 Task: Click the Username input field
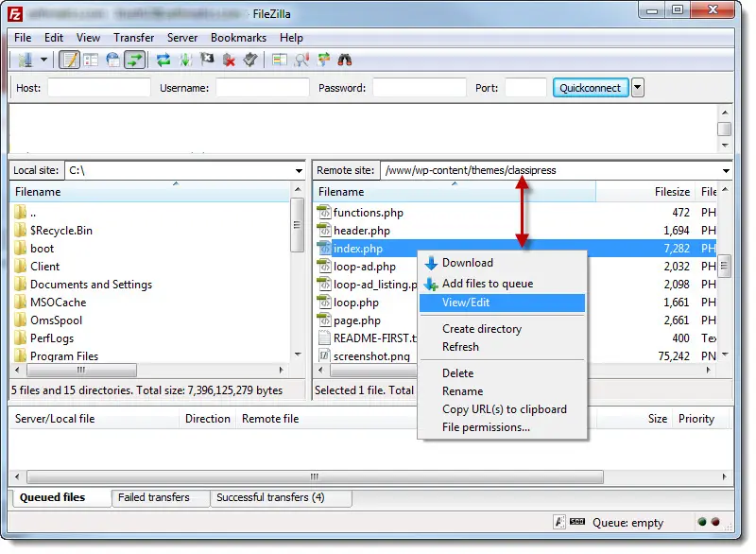click(x=263, y=88)
